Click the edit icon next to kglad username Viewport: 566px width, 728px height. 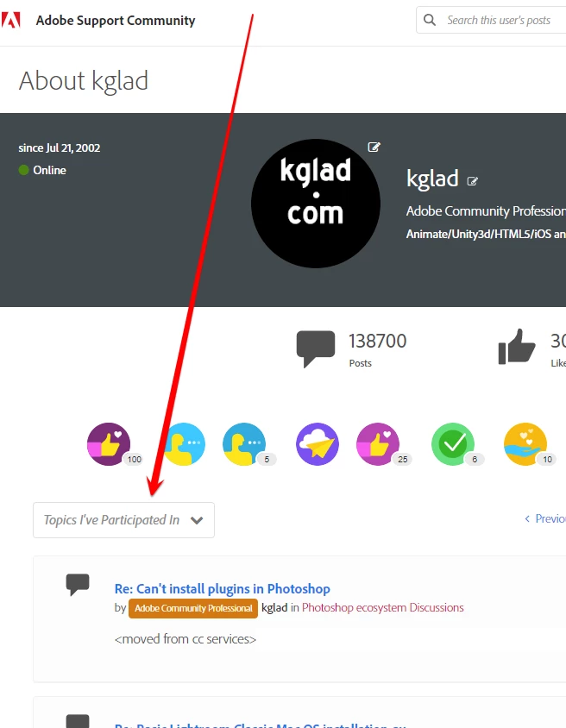[x=472, y=181]
